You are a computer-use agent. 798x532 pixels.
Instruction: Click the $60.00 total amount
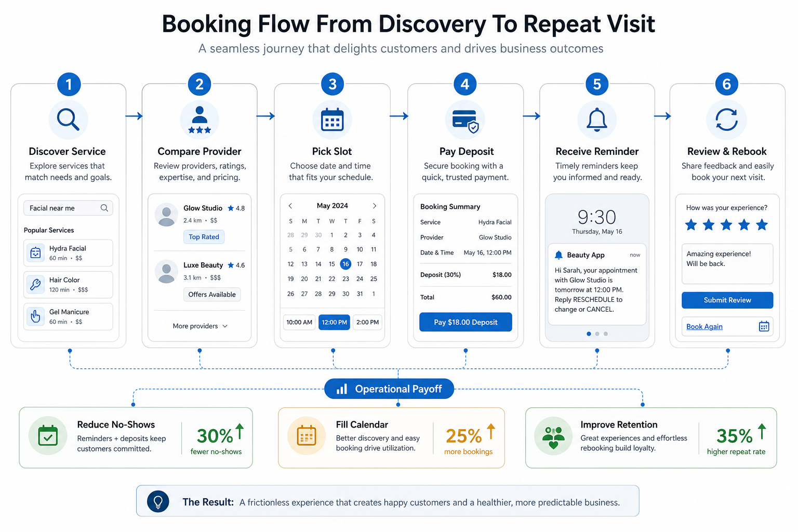[x=501, y=297]
